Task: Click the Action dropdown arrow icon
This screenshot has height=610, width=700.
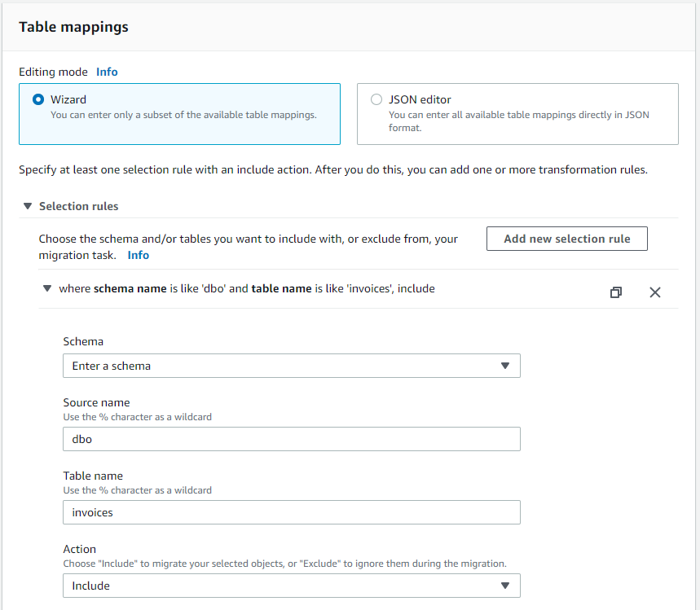Action: (x=505, y=586)
